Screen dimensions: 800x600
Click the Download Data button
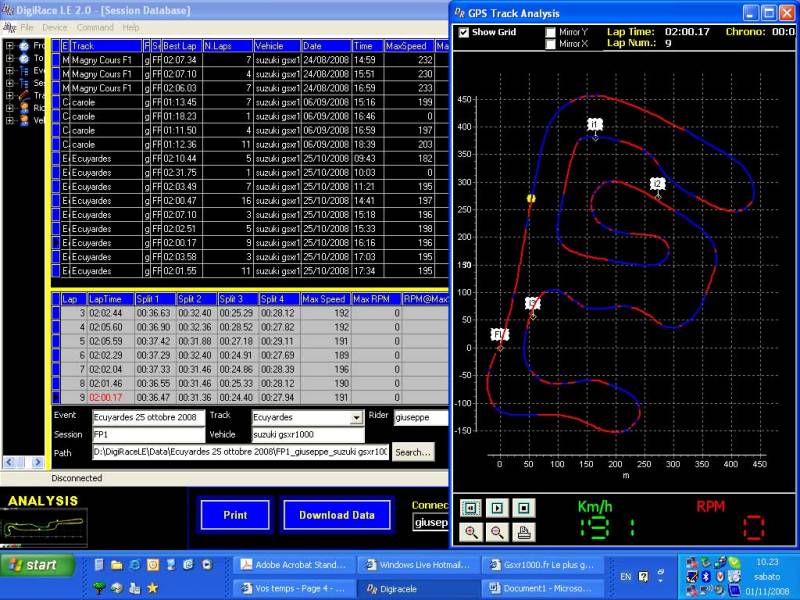337,515
